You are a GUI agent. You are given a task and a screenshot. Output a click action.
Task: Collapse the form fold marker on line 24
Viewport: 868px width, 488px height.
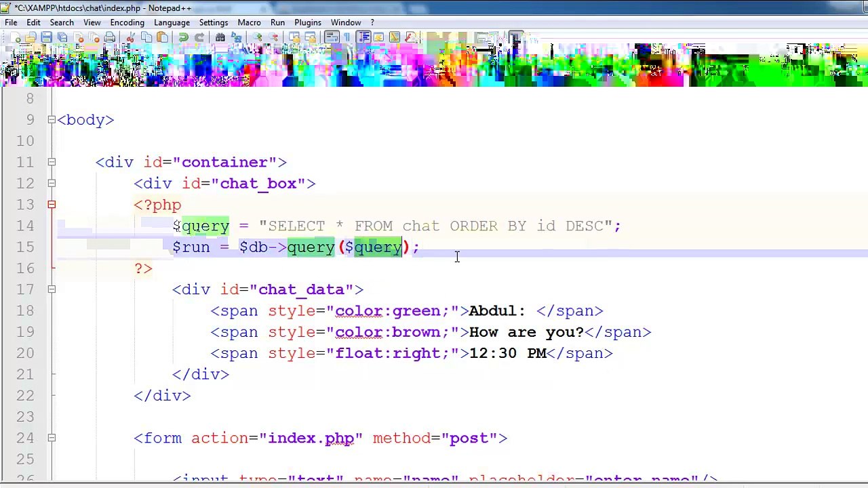pos(52,438)
